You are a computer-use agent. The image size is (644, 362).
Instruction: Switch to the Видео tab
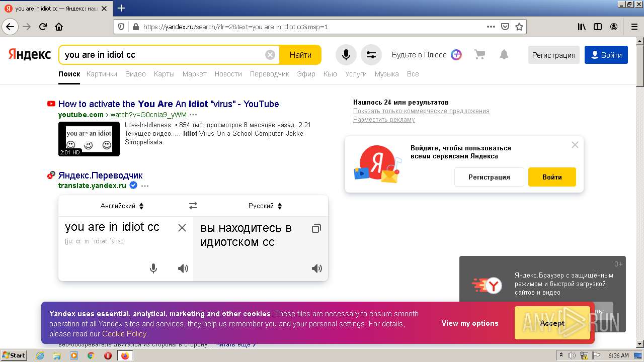pyautogui.click(x=135, y=74)
